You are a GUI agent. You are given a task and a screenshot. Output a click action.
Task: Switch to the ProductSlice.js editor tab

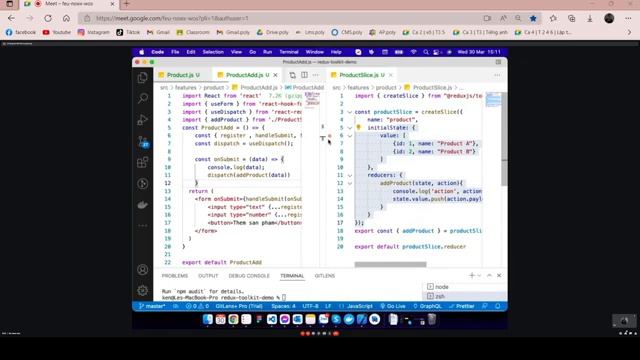click(362, 75)
